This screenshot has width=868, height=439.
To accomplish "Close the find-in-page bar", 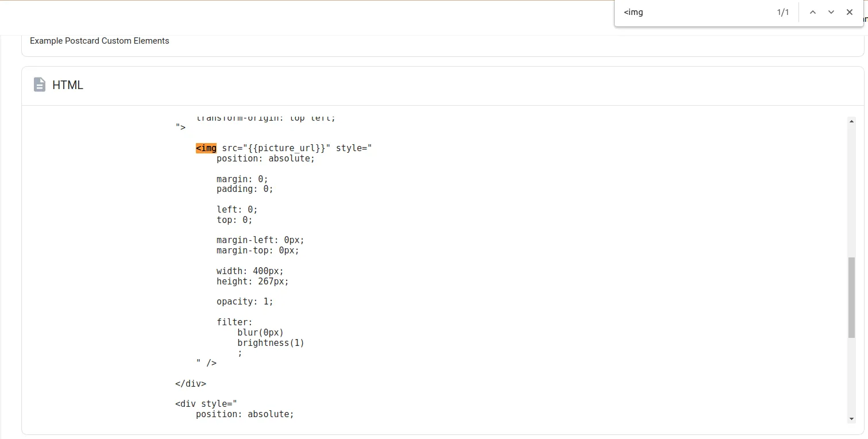I will 850,11.
